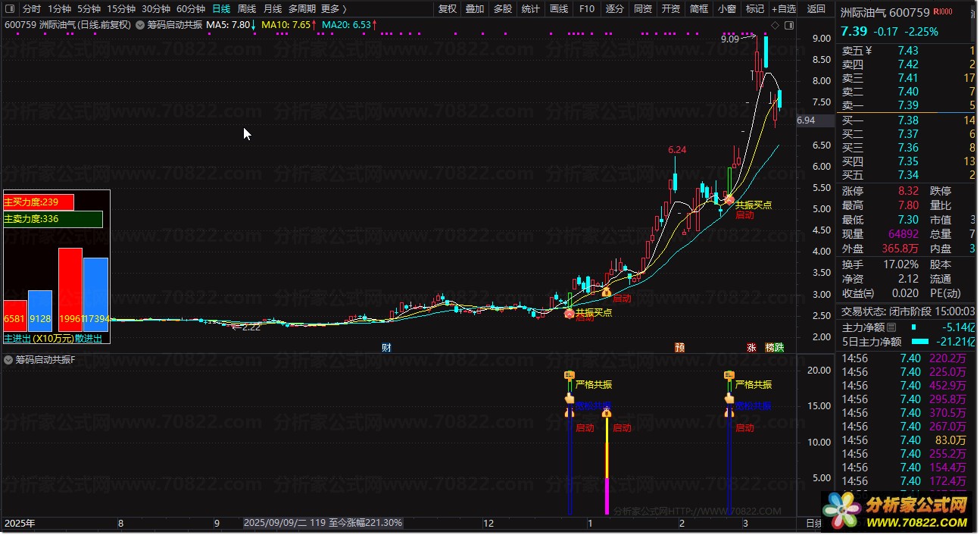
Task: Click the triangle icon atop the yellow-magenta bar
Action: tap(606, 413)
